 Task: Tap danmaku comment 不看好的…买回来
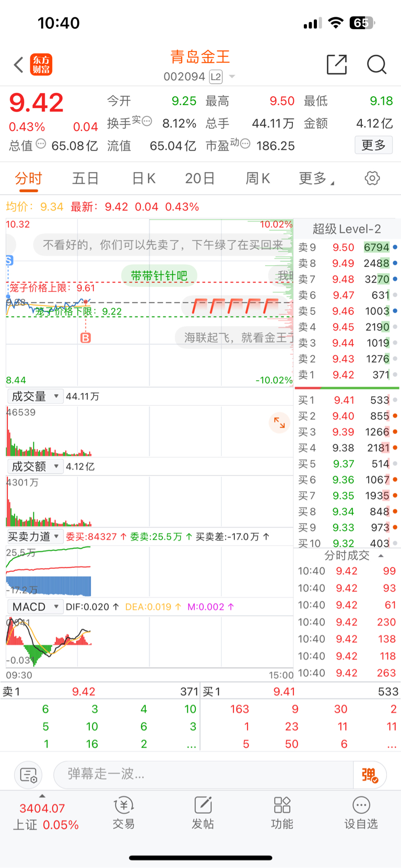(x=163, y=245)
